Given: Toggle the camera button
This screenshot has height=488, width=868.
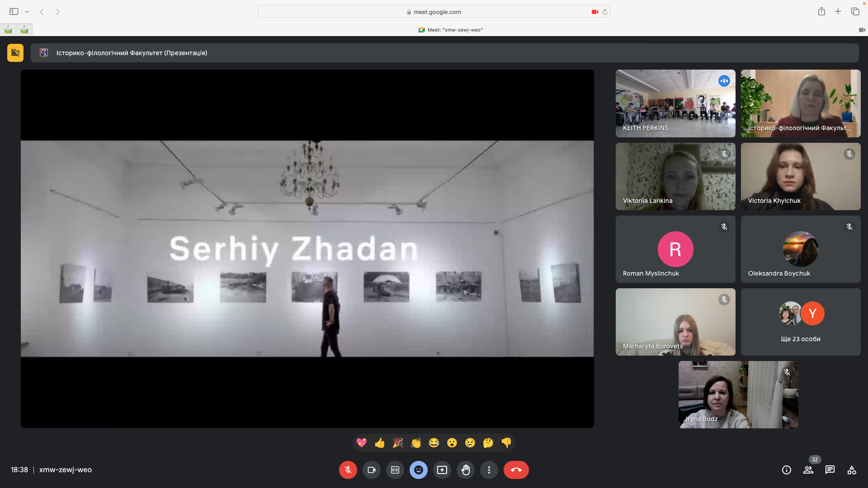Looking at the screenshot, I should [x=372, y=470].
